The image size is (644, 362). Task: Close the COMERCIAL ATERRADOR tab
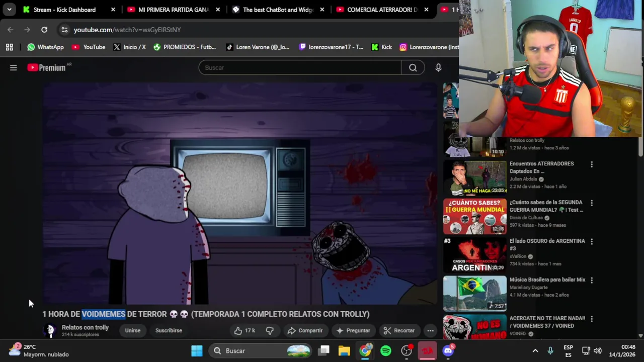point(426,10)
